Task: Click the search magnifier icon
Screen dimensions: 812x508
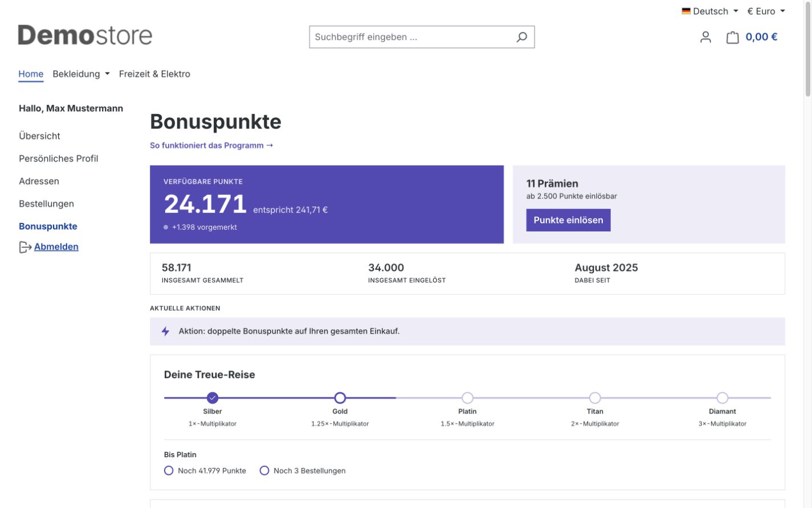Action: tap(521, 37)
